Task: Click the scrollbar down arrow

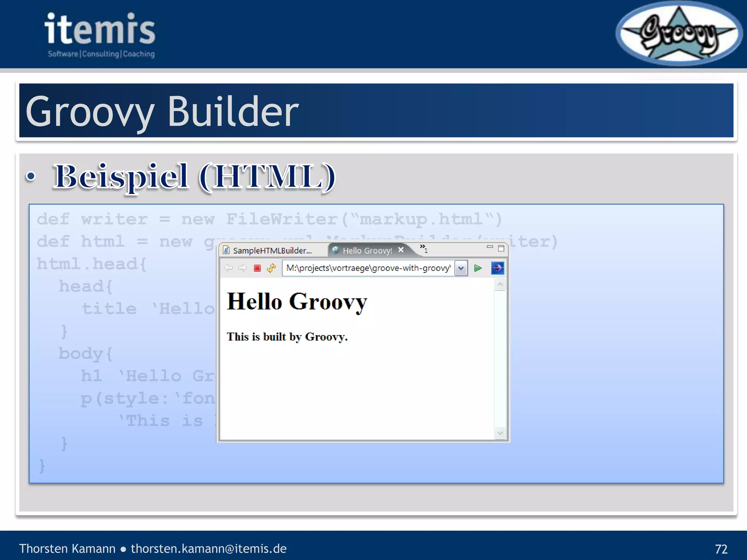Action: [500, 433]
